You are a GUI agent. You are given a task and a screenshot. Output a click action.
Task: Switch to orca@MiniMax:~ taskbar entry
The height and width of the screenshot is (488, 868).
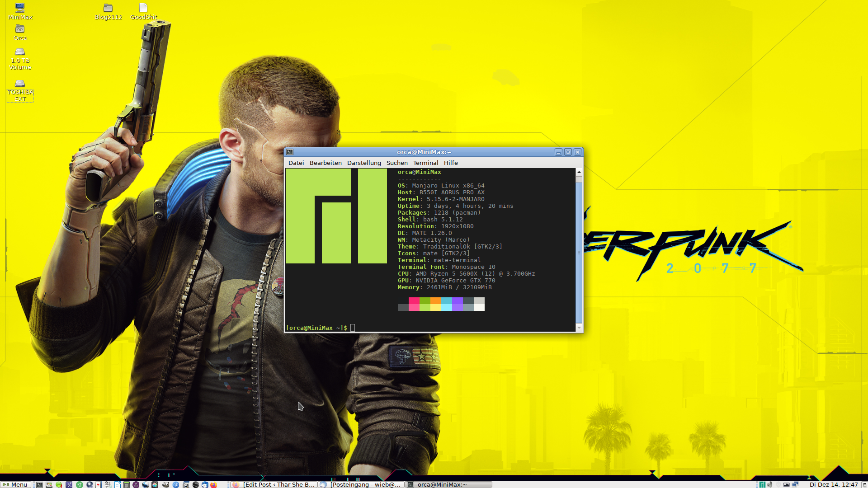coord(448,484)
